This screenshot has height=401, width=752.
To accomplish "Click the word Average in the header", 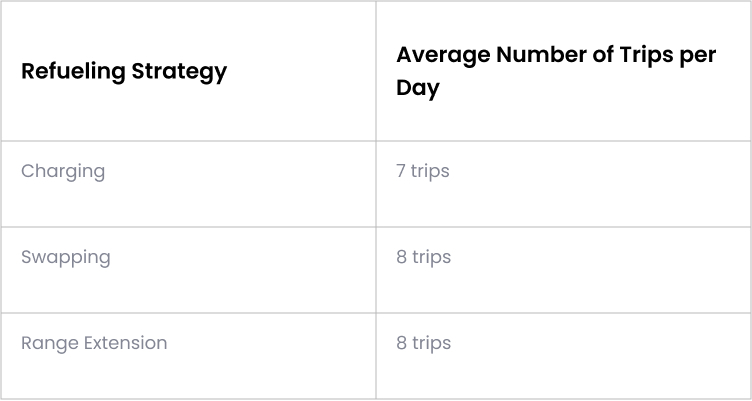I will (x=444, y=55).
